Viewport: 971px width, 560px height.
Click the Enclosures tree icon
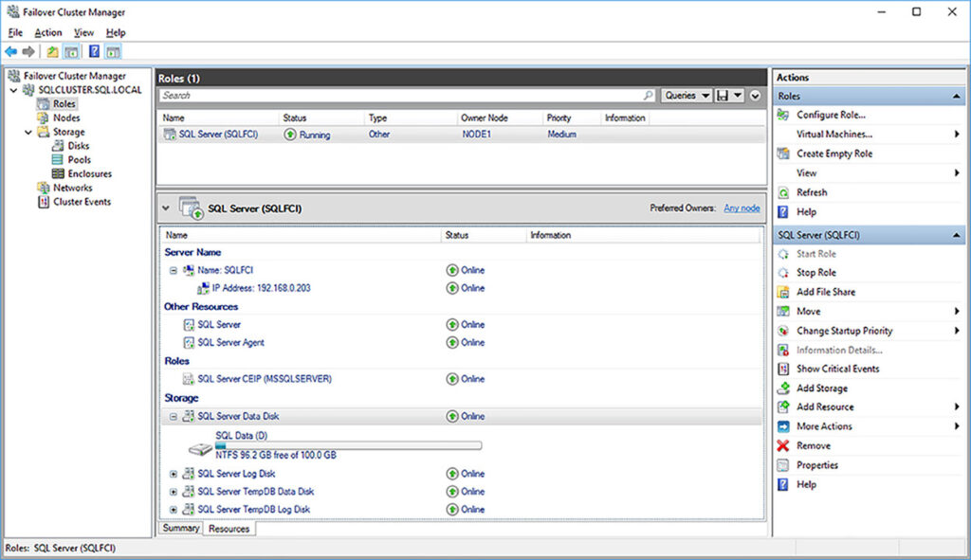(x=58, y=174)
